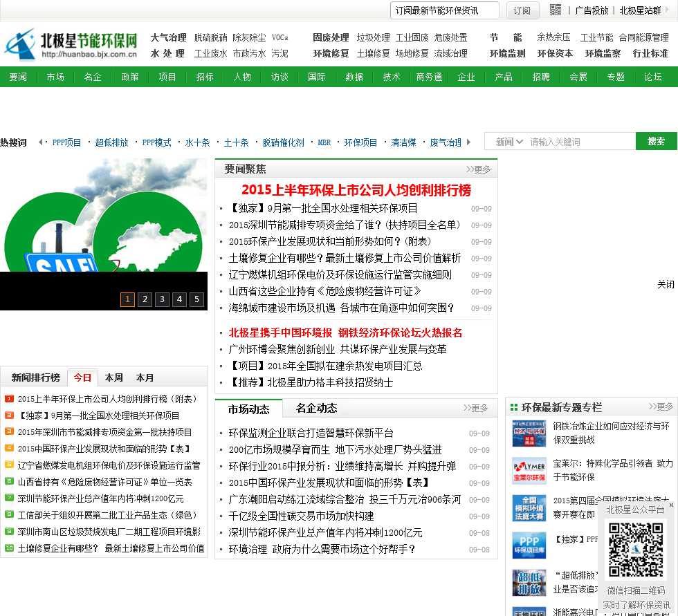Switch news ranking to 本月 tab

pyautogui.click(x=145, y=377)
